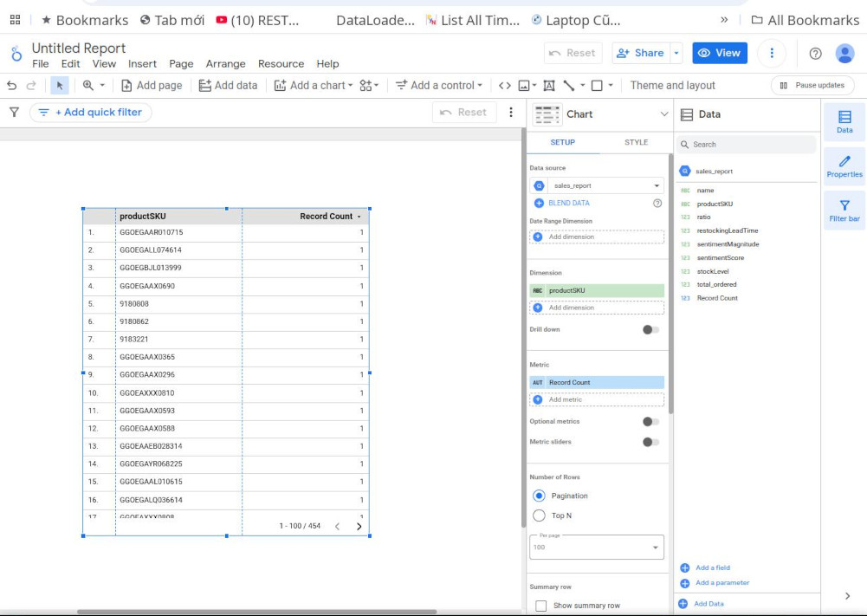Open the Insert menu
This screenshot has height=616, width=867.
(x=142, y=63)
